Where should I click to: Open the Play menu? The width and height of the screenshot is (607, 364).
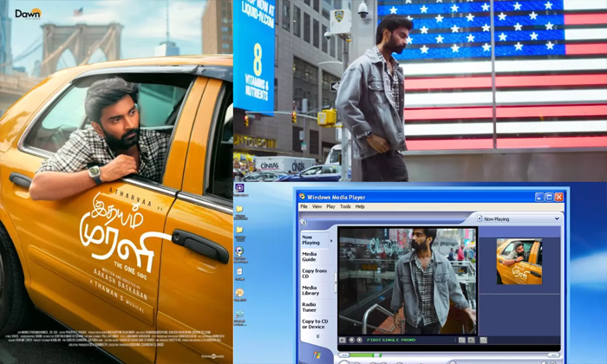click(330, 206)
